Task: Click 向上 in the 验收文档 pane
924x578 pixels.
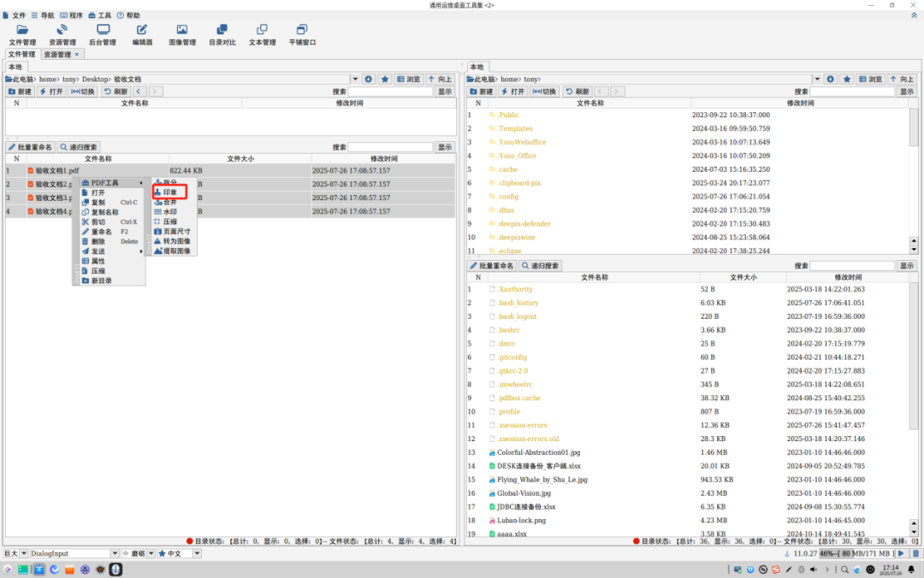Action: coord(440,79)
